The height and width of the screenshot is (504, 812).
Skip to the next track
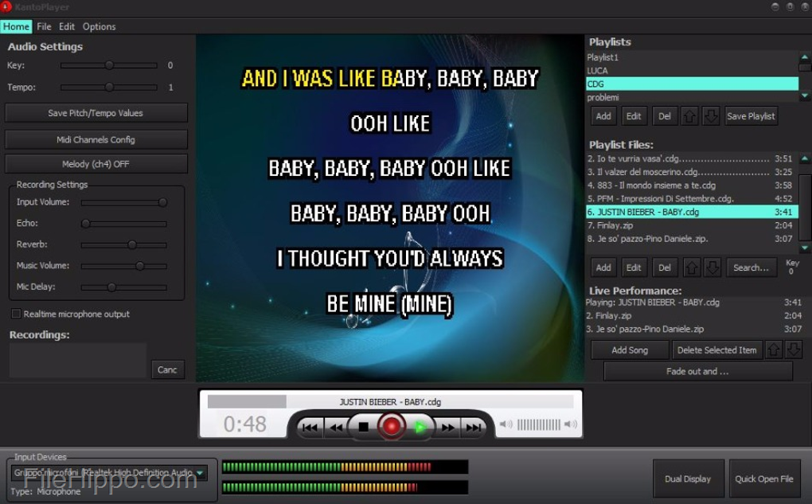[x=474, y=428]
